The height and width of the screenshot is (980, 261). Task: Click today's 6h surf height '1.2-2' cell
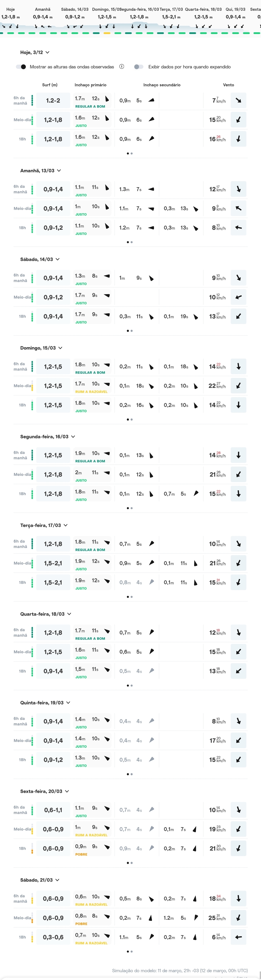53,101
